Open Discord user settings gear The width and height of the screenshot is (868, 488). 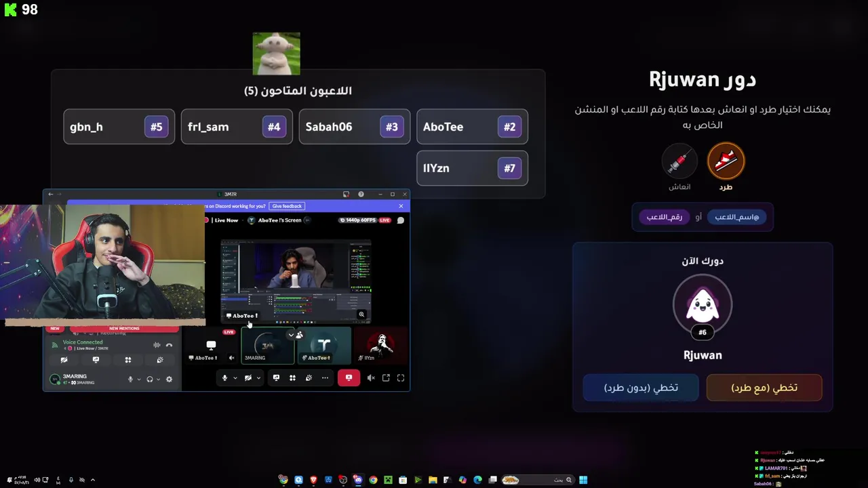click(170, 380)
